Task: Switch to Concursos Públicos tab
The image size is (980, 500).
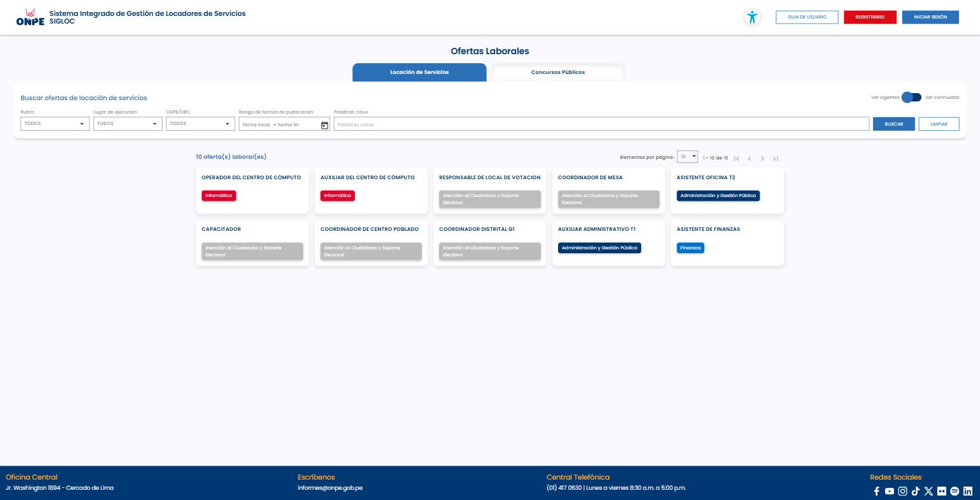Action: point(558,72)
